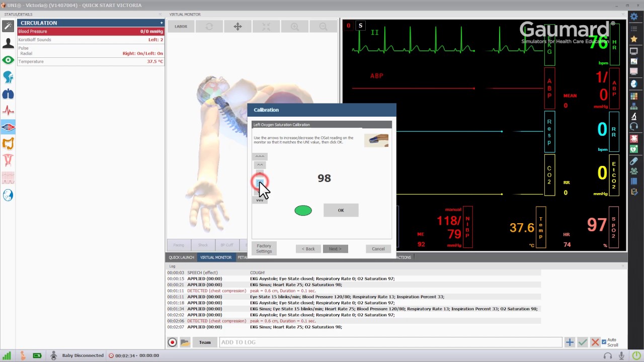Image resolution: width=644 pixels, height=362 pixels.
Task: Click the green heart defibrillator icon
Action: (x=634, y=149)
